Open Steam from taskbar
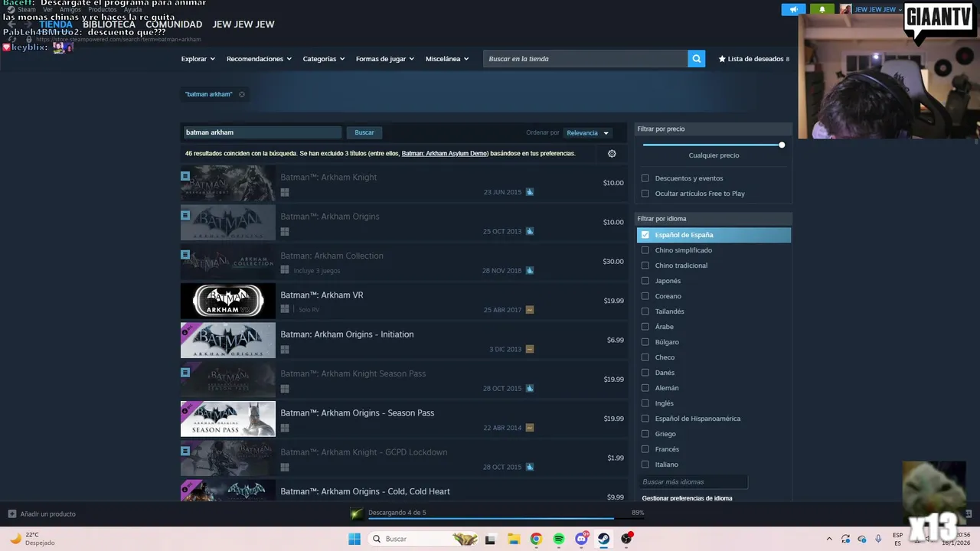The height and width of the screenshot is (551, 980). click(604, 539)
